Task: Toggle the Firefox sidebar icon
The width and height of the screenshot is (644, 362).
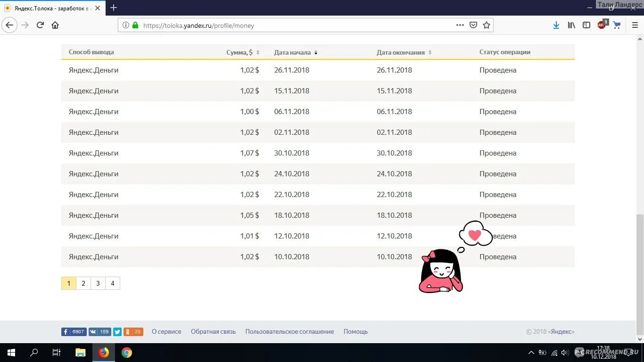Action: tap(586, 25)
